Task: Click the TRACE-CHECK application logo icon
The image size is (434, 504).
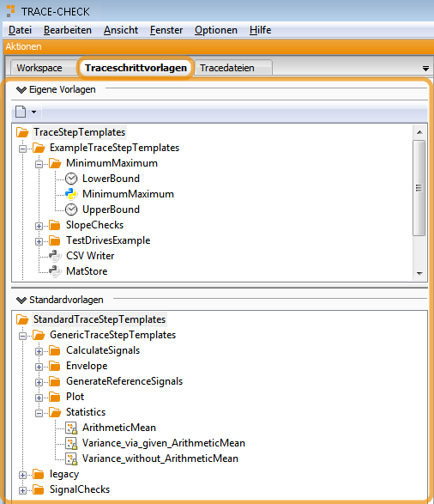Action: pos(10,10)
